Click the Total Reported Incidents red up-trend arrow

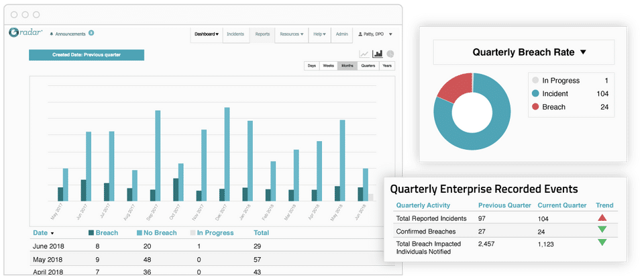(x=602, y=218)
